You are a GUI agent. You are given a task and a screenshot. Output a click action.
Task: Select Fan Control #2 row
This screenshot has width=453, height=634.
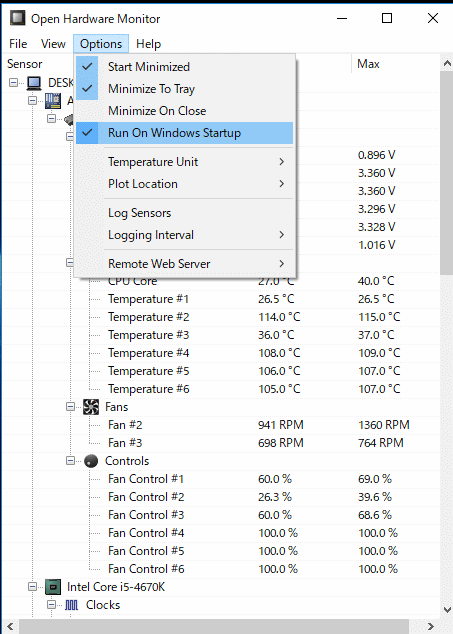click(221, 497)
